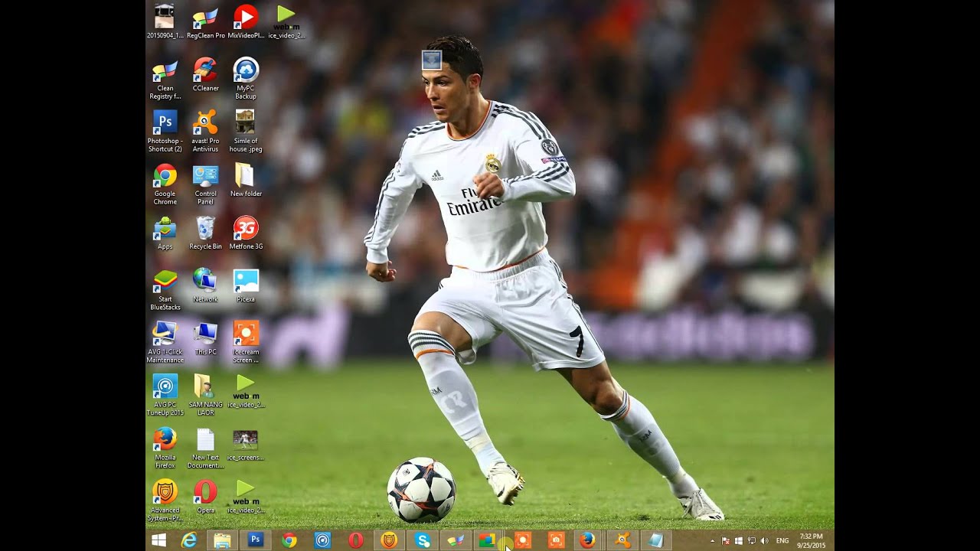Viewport: 980px width, 551px height.
Task: Click the Windows Start button
Action: [x=159, y=540]
